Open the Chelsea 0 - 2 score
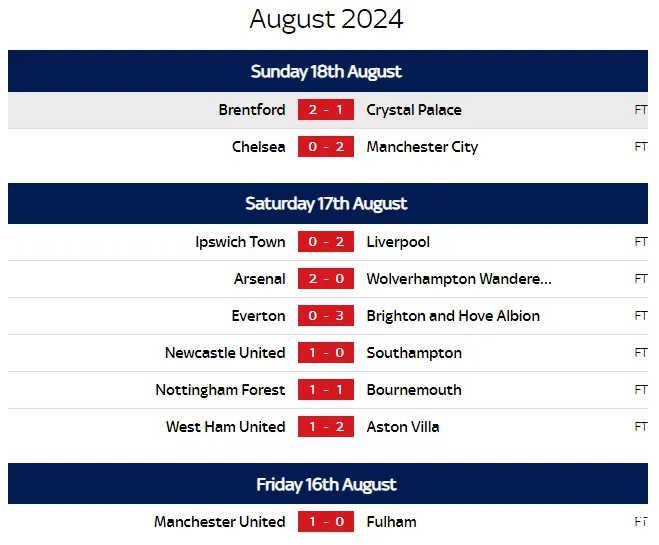 (326, 147)
